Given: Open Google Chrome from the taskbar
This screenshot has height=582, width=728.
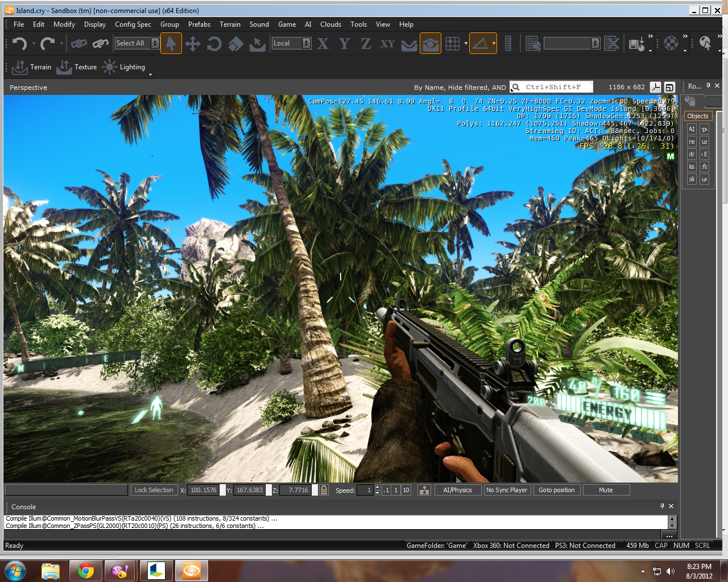Looking at the screenshot, I should coord(86,571).
